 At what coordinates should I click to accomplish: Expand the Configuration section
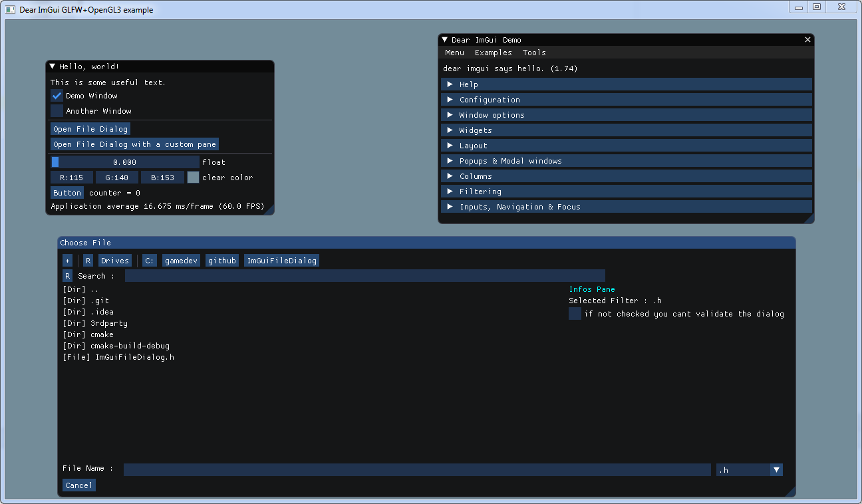[627, 100]
